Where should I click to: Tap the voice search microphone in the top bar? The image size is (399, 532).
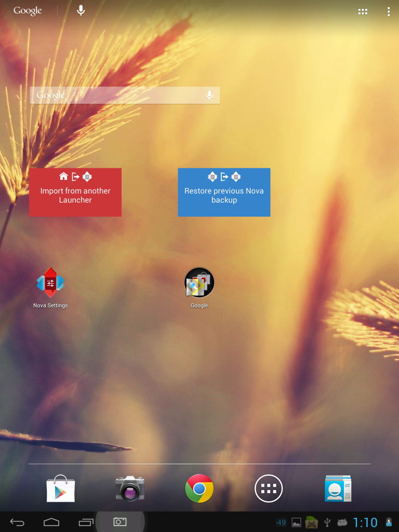coord(81,10)
